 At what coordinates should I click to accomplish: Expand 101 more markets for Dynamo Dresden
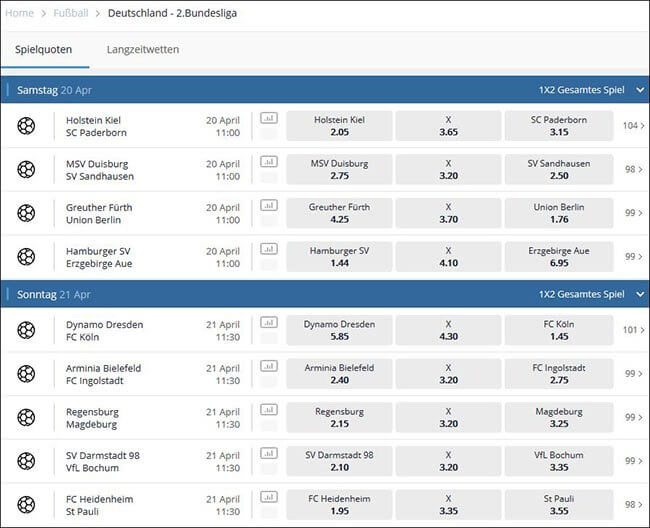coord(634,330)
